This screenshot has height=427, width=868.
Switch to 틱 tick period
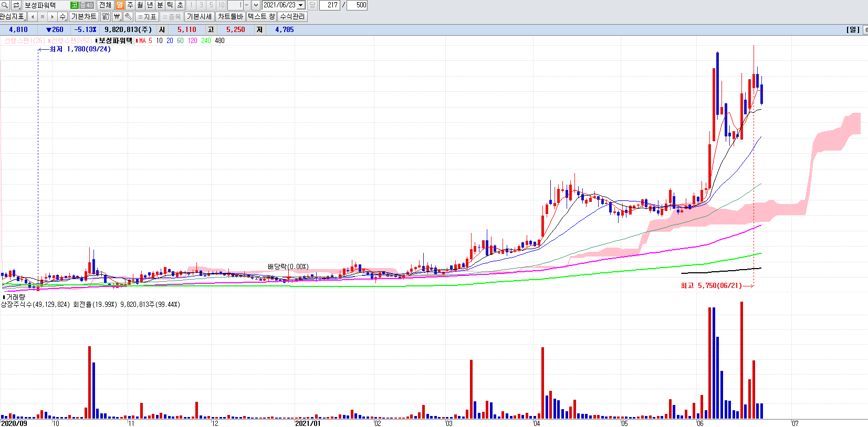point(170,5)
